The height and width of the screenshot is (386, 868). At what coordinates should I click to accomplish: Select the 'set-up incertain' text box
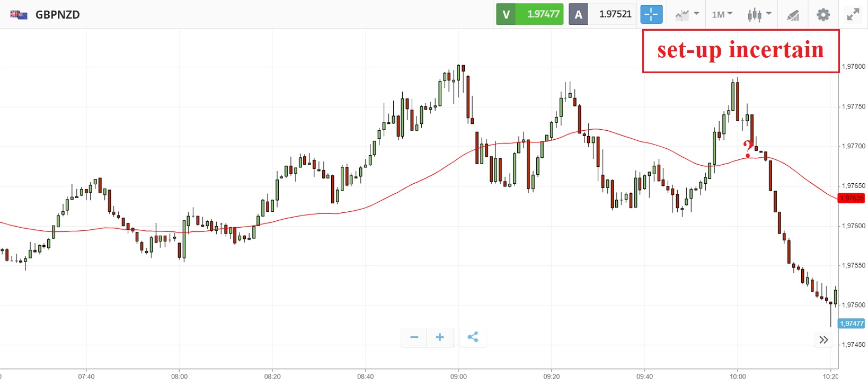[740, 51]
